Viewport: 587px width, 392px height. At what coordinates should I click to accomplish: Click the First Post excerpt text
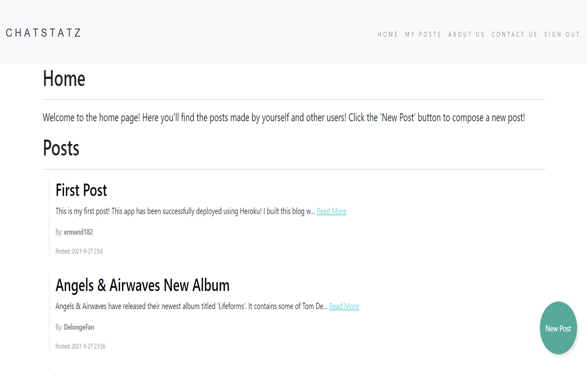tap(185, 211)
